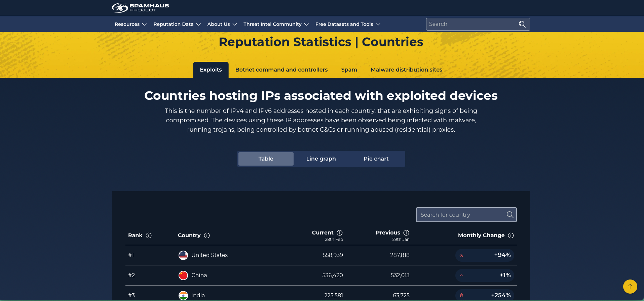Click the #3 rank cell
644x301 pixels.
131,296
